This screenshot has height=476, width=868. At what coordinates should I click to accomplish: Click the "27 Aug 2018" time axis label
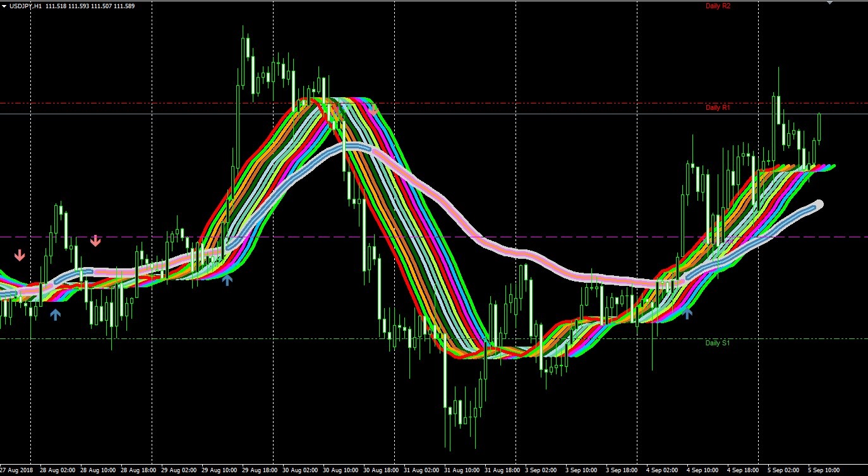tap(15, 470)
